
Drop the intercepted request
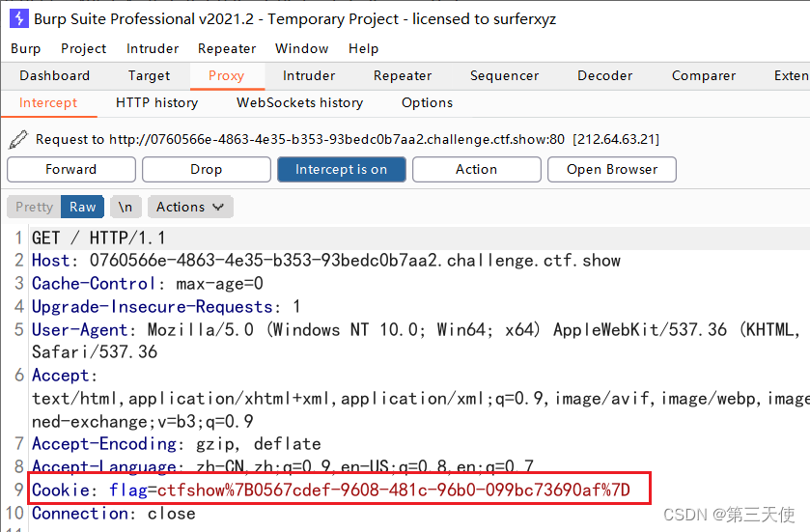[x=207, y=169]
